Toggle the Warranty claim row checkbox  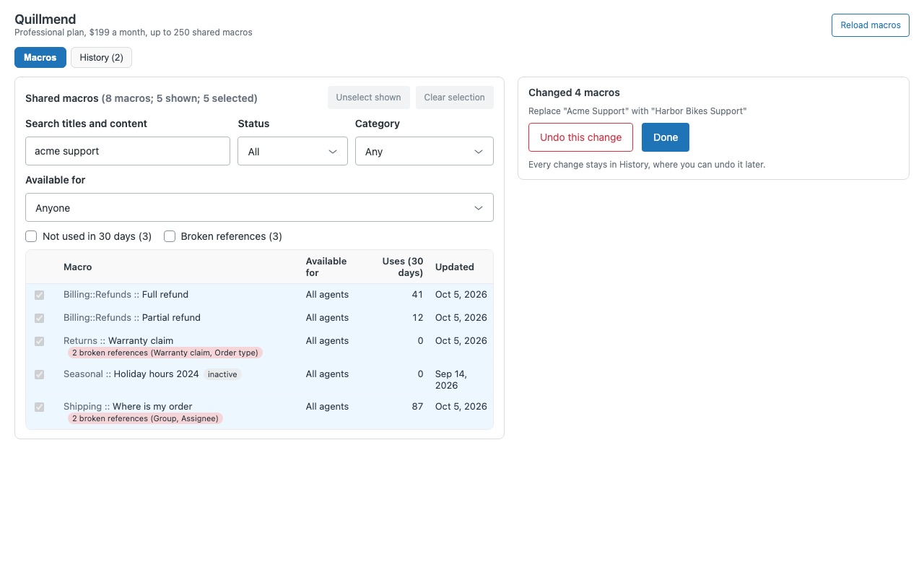click(x=39, y=341)
